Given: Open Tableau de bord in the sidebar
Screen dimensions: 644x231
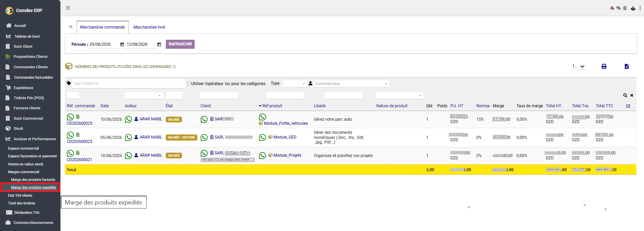Looking at the screenshot, I should (x=27, y=36).
